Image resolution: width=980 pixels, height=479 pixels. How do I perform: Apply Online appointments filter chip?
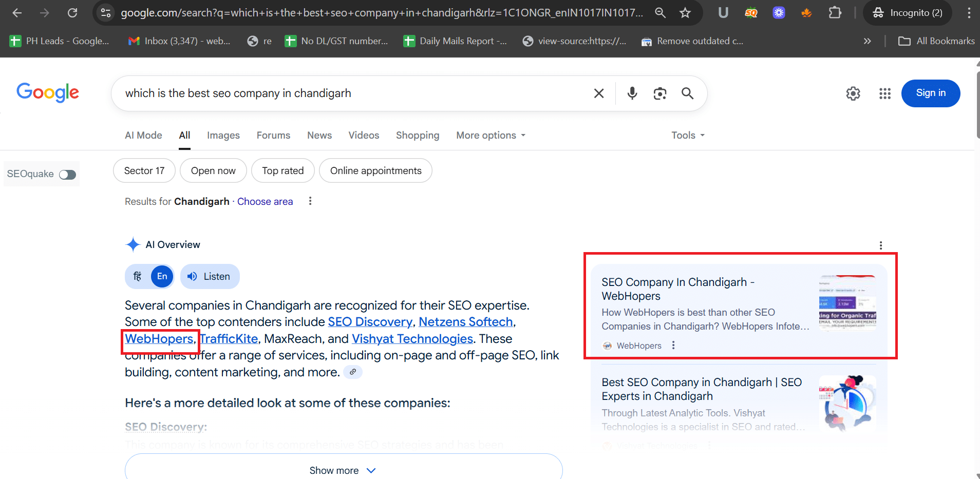375,170
